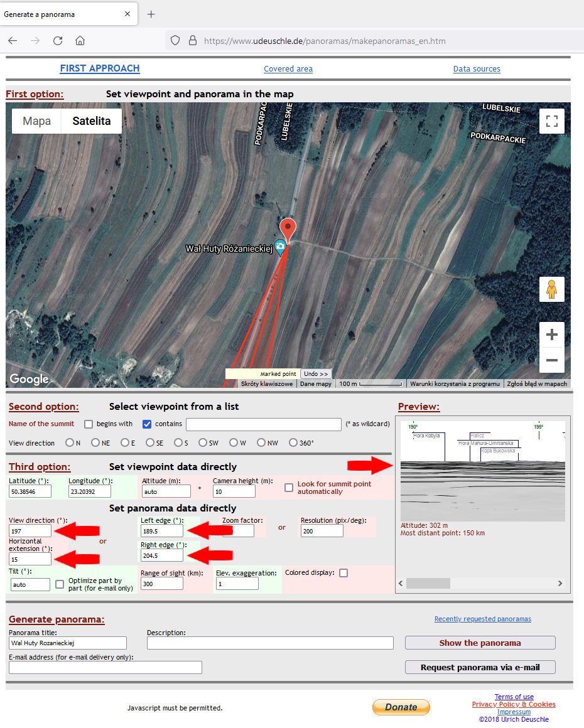Check 'Look for summit point automatically'
Viewport: 584px width, 728px height.
(289, 488)
